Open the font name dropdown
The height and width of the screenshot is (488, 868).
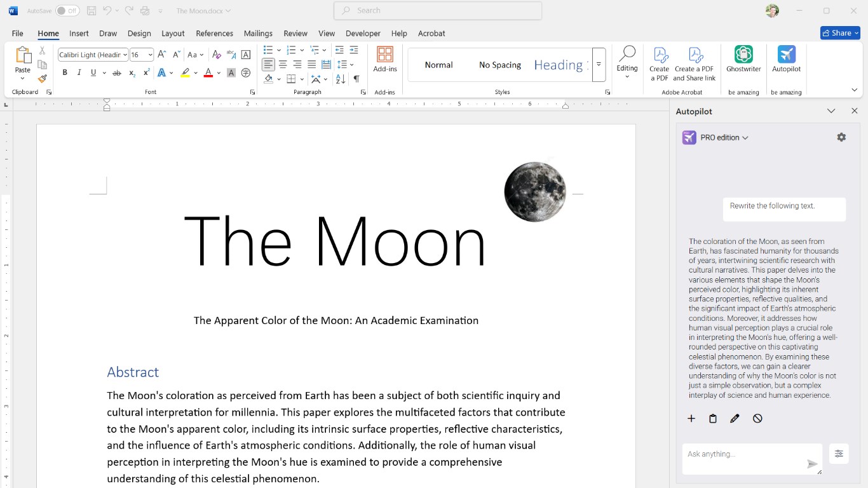(125, 55)
